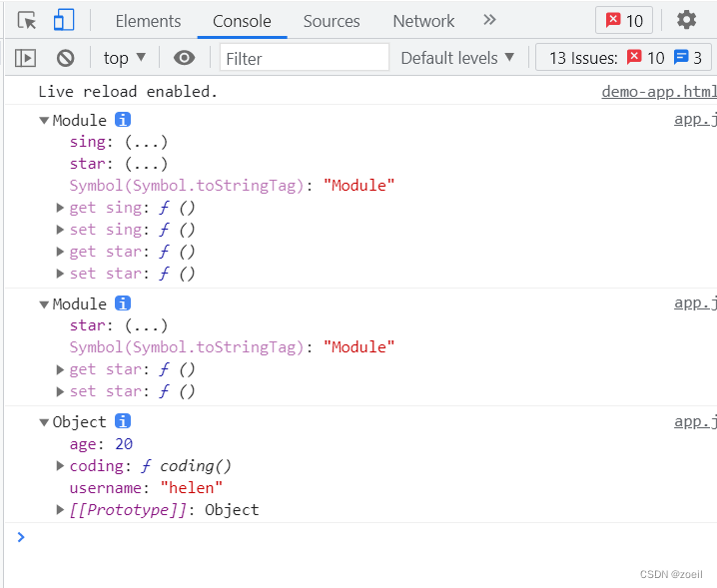Toggle the device toolbar icon

tap(64, 20)
